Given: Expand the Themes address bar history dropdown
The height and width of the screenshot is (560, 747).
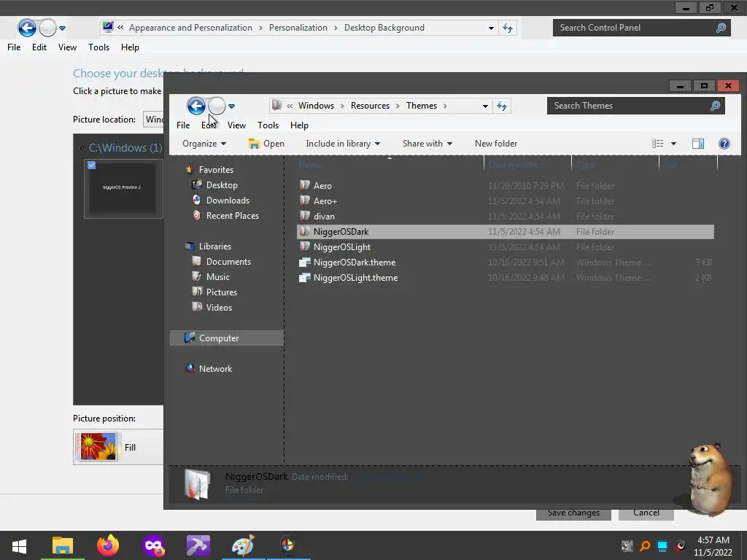Looking at the screenshot, I should click(x=485, y=106).
